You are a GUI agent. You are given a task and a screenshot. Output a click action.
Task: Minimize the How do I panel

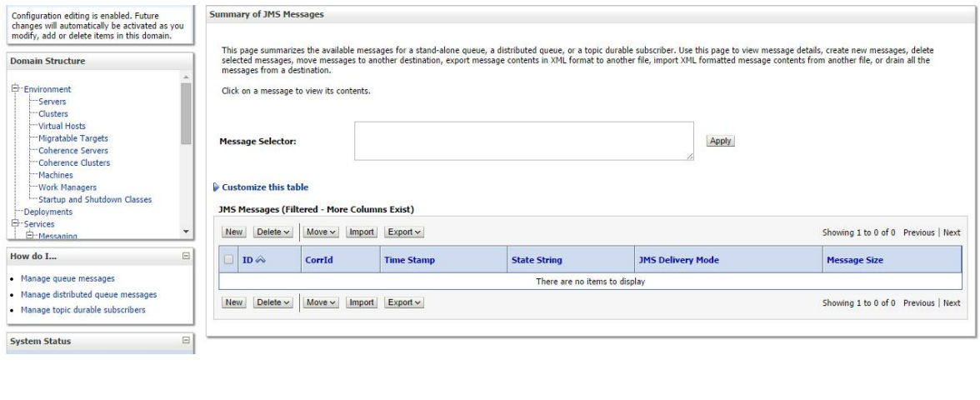click(x=186, y=256)
